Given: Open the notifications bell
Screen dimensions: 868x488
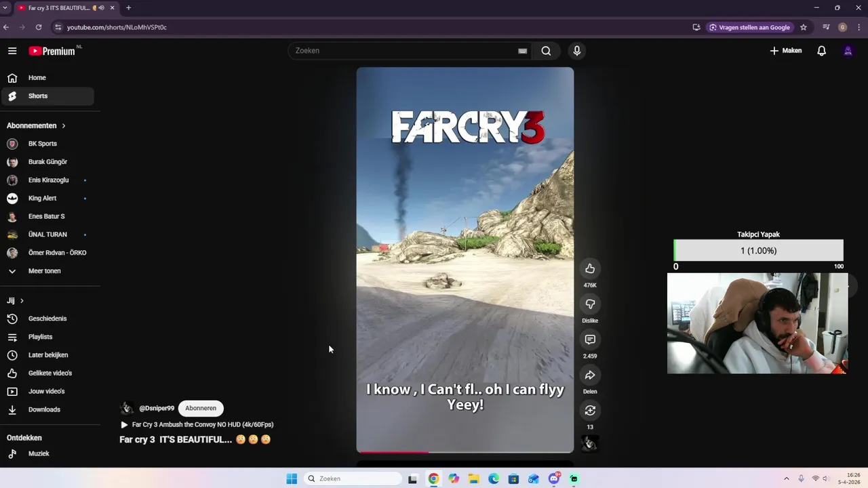Looking at the screenshot, I should [821, 51].
